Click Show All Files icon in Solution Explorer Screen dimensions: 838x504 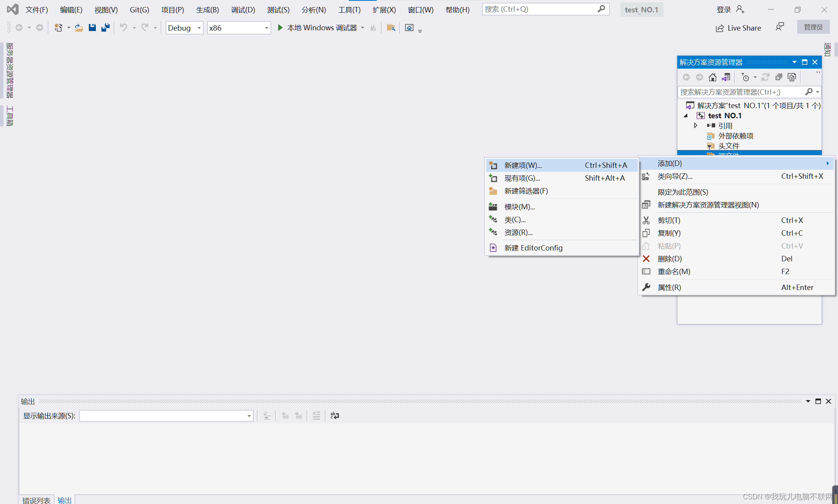click(x=792, y=77)
